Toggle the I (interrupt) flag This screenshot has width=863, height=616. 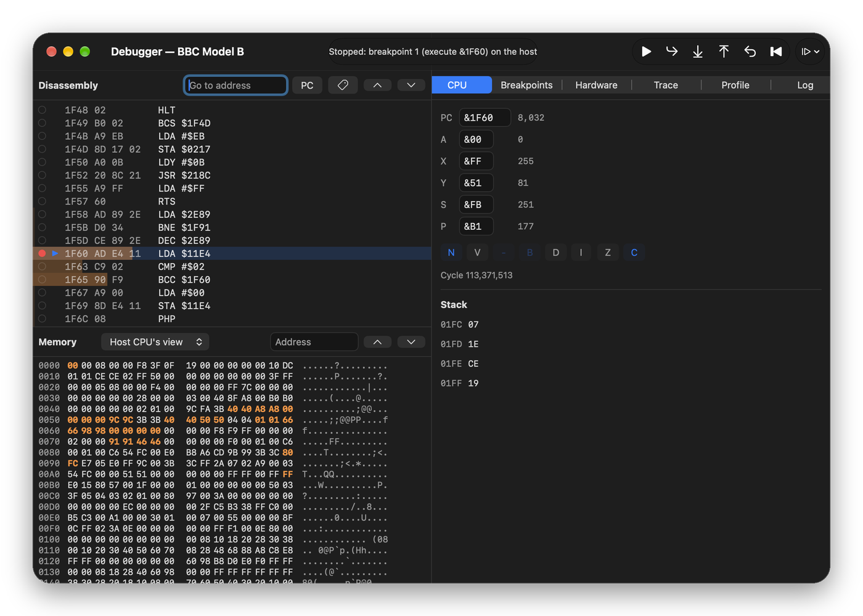pyautogui.click(x=581, y=253)
